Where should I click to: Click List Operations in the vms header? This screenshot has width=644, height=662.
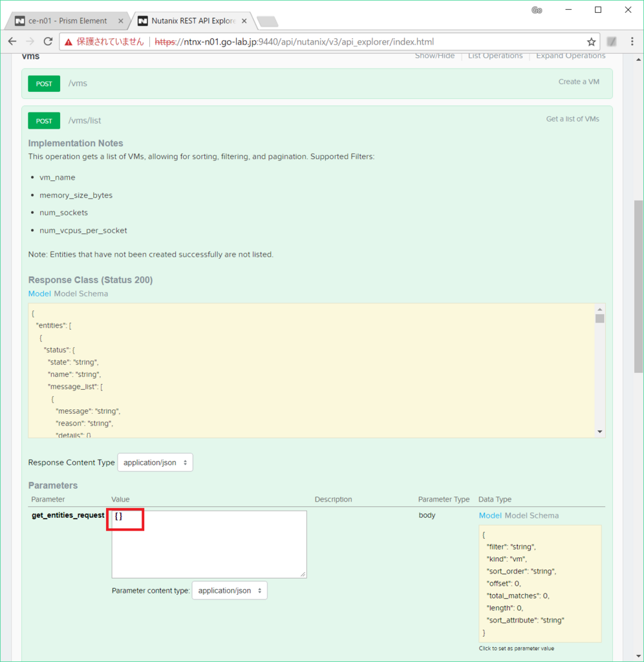[495, 56]
